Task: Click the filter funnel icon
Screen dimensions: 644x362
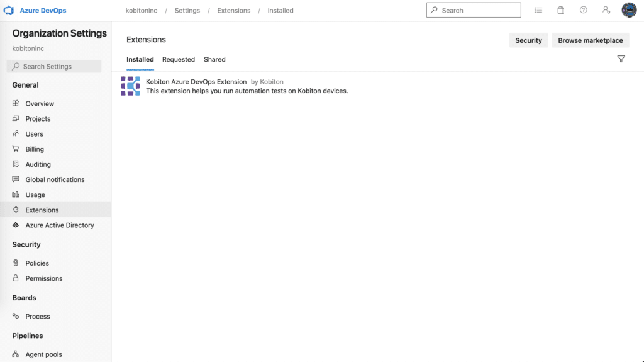Action: [621, 59]
